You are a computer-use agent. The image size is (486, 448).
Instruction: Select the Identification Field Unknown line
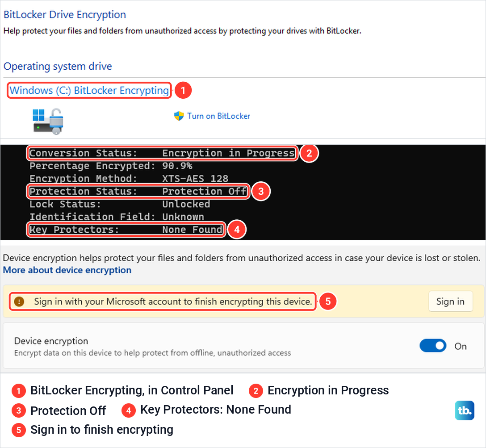click(x=117, y=217)
